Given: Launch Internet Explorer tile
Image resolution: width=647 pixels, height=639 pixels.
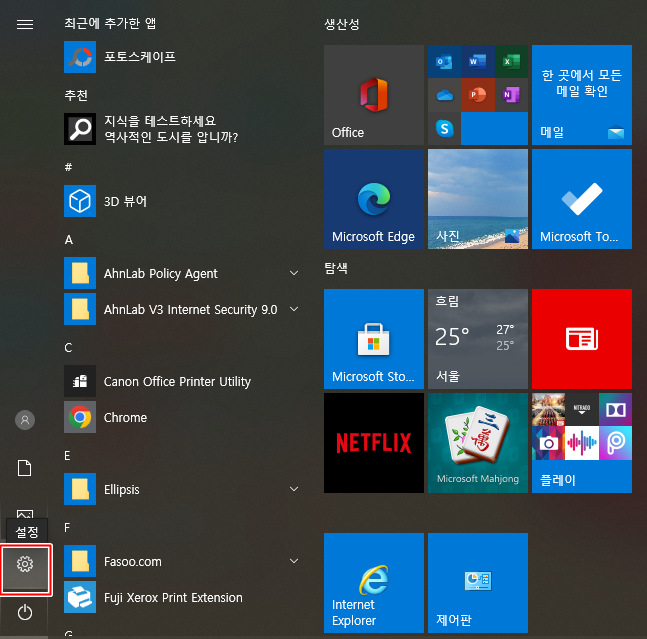Looking at the screenshot, I should [x=374, y=583].
